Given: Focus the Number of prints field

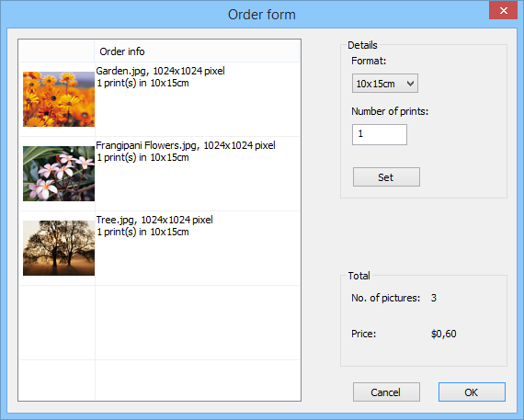Looking at the screenshot, I should [380, 134].
